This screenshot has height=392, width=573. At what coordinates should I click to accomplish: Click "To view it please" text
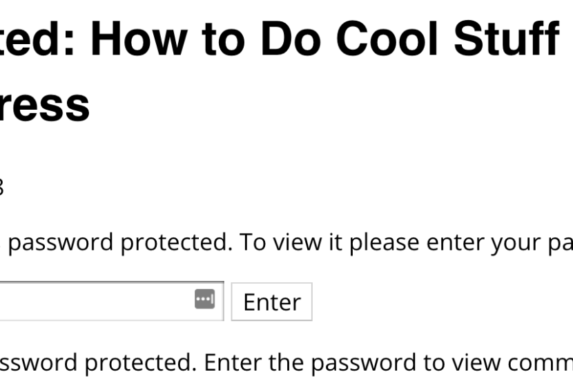329,242
